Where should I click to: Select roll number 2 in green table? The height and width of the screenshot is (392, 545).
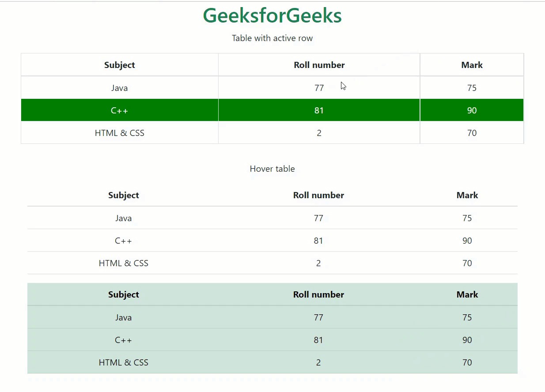tap(318, 362)
